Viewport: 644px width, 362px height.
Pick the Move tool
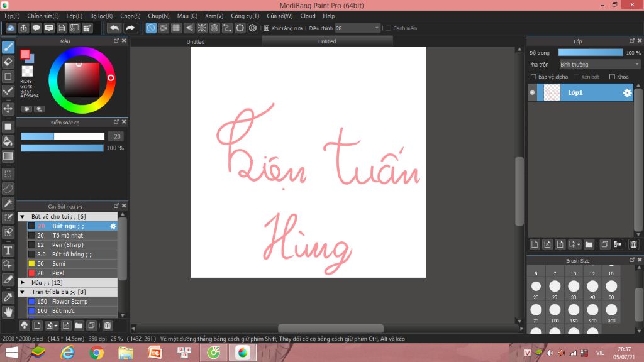click(x=8, y=109)
